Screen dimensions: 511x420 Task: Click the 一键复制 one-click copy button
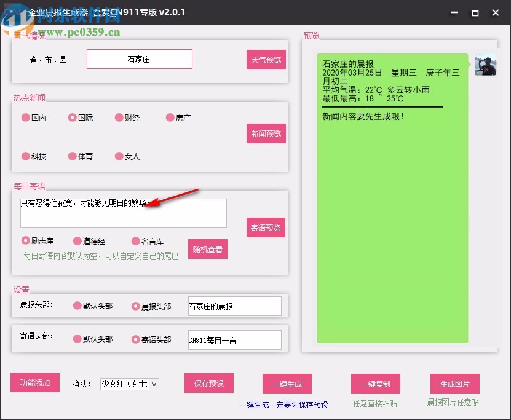coord(375,382)
